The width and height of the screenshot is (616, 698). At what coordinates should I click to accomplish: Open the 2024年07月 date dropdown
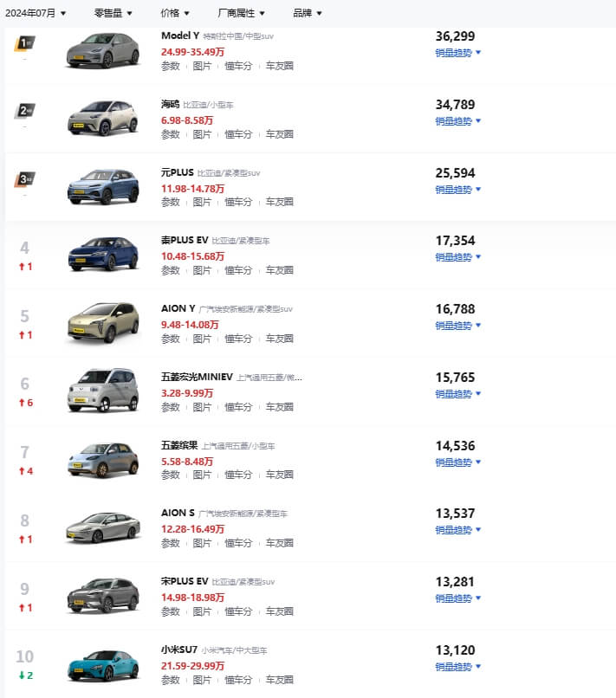(x=36, y=13)
